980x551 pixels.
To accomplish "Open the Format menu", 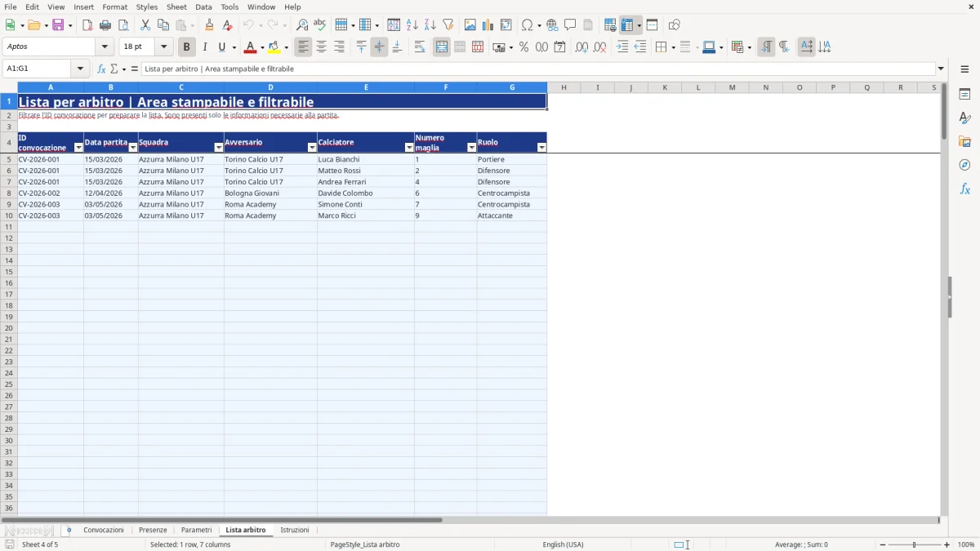I will [114, 7].
